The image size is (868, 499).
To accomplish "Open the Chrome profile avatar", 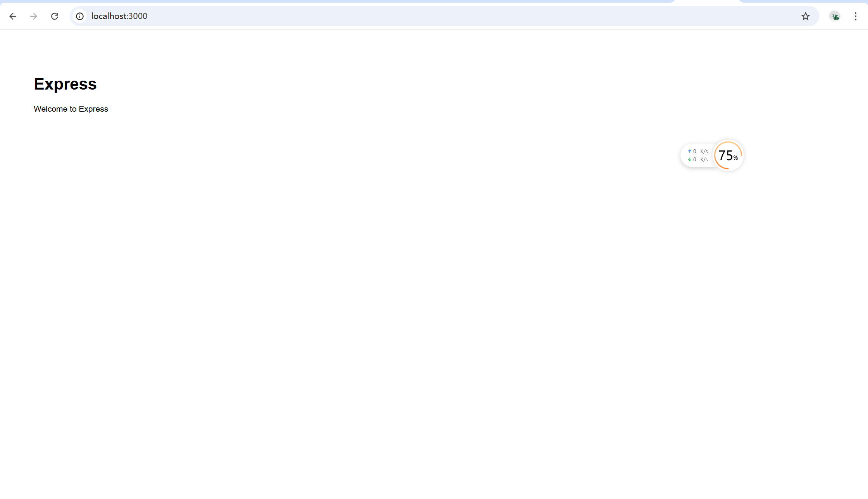I will (x=835, y=16).
